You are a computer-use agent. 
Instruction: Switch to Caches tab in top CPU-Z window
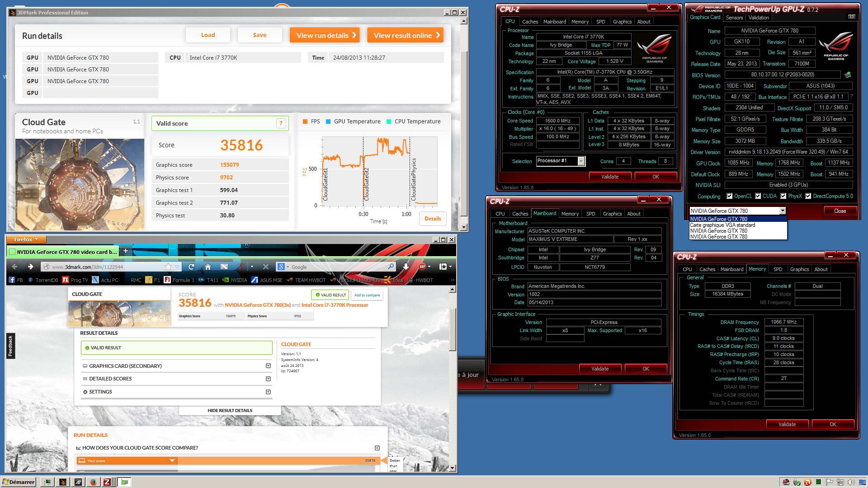click(530, 22)
